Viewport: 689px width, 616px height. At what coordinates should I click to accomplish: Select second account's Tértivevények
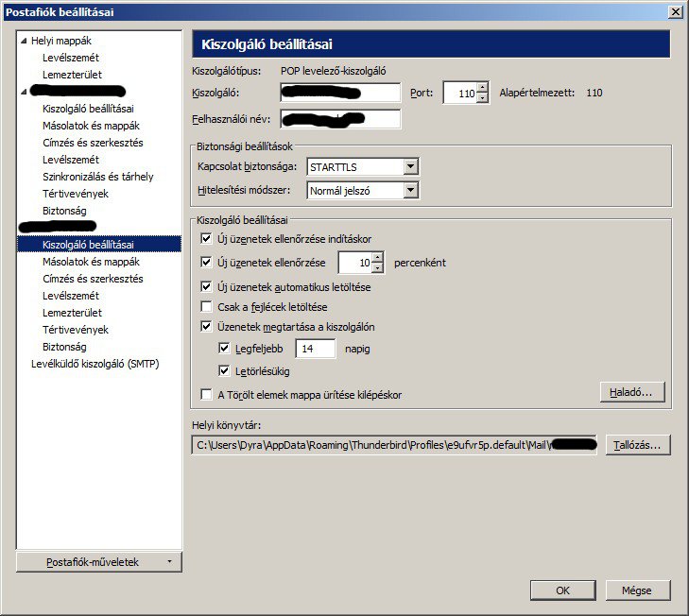point(76,330)
